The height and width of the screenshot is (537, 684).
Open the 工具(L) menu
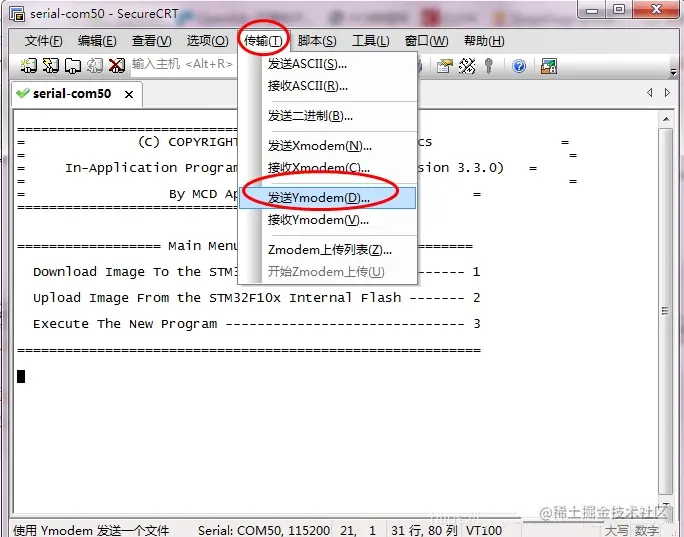pos(370,41)
